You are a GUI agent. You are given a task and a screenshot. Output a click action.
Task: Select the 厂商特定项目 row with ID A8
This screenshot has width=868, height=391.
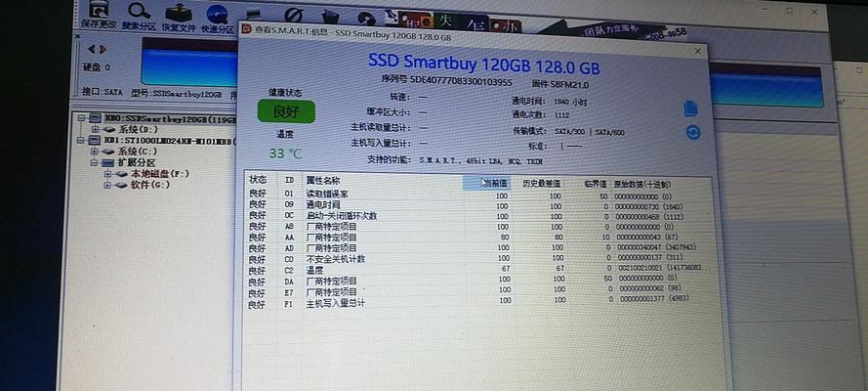click(x=478, y=227)
